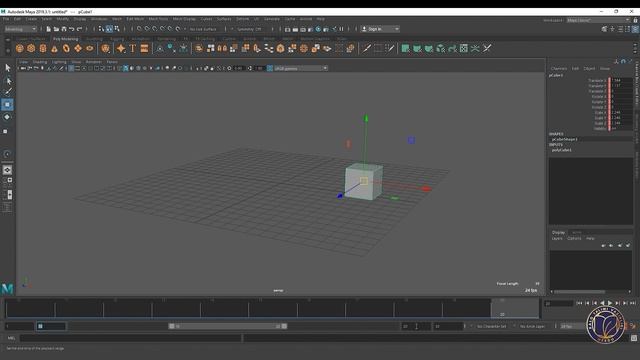Switch to the Poly Modeling shelf tab
The image size is (640, 360).
pyautogui.click(x=65, y=39)
